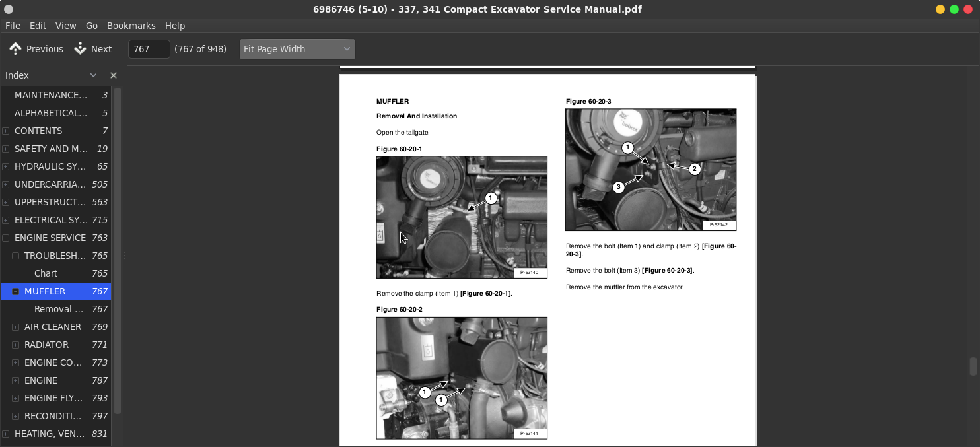Select the Chart entry in the index
The width and height of the screenshot is (980, 447).
pyautogui.click(x=46, y=273)
